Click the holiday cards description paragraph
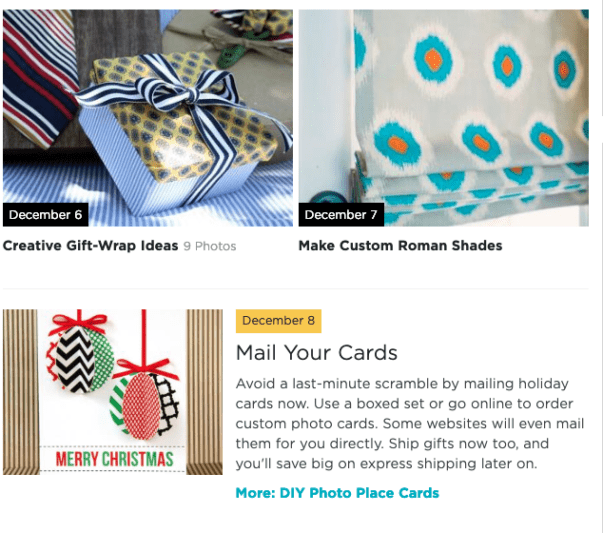603x533 pixels. [x=410, y=423]
